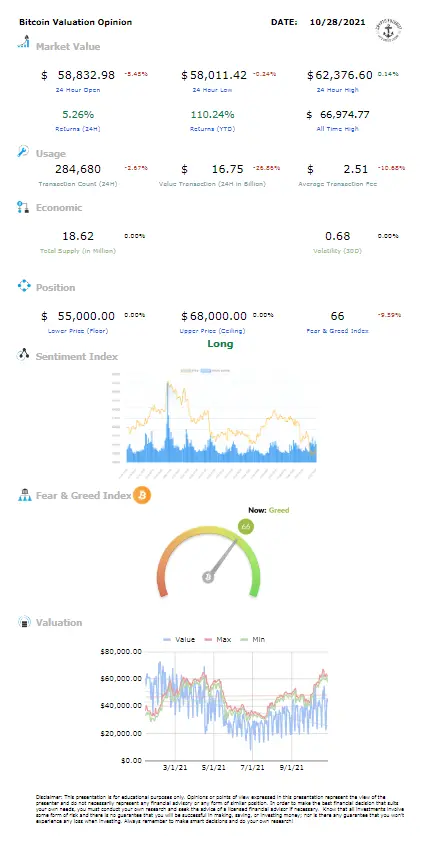Click the Fear & Greed Index label under 66
Screen dimensions: 440x841
(x=338, y=331)
